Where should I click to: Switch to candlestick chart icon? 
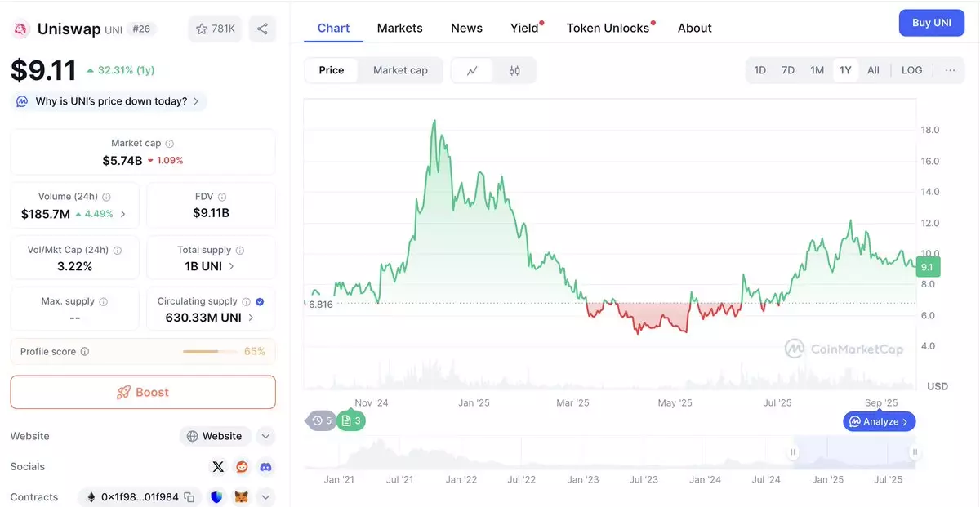coord(514,70)
